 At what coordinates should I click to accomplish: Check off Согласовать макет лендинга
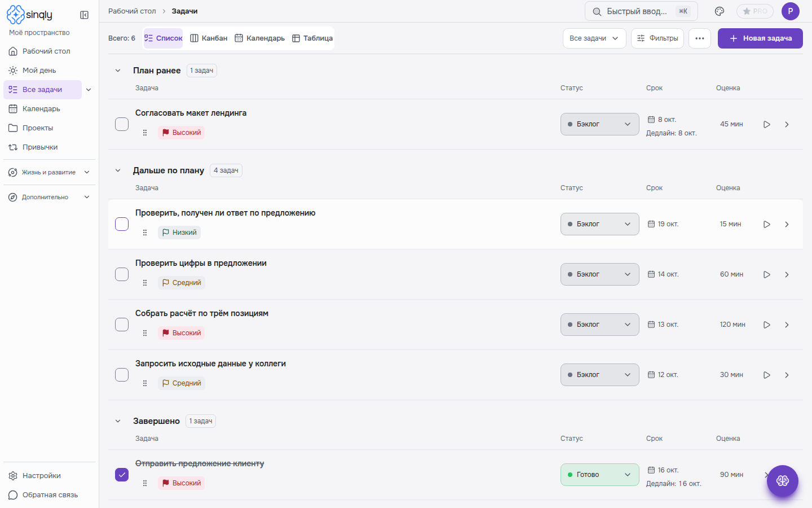(122, 124)
